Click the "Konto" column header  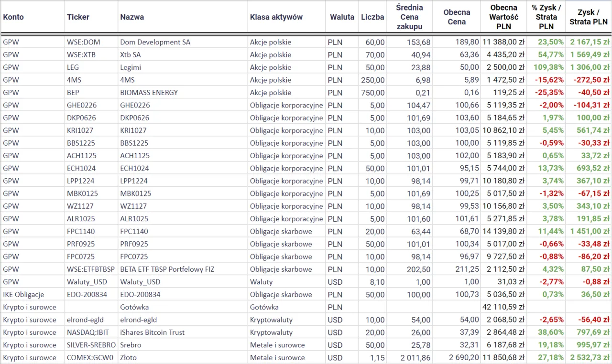coord(13,17)
